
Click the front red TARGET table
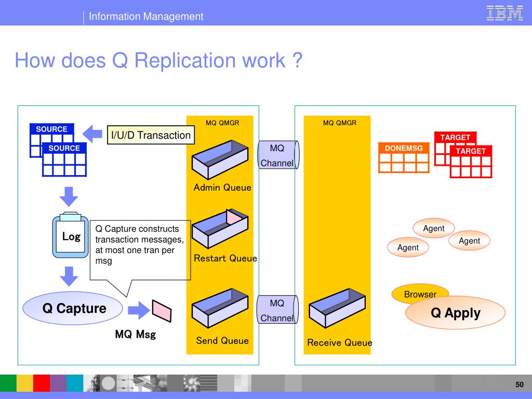tap(471, 162)
